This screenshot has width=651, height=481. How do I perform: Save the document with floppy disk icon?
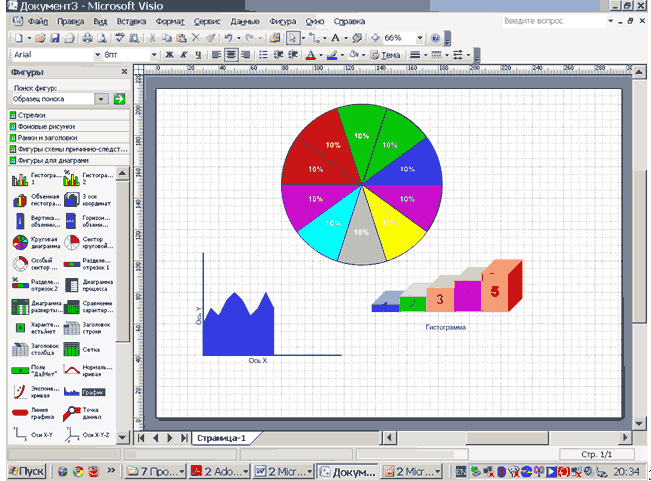pos(55,38)
